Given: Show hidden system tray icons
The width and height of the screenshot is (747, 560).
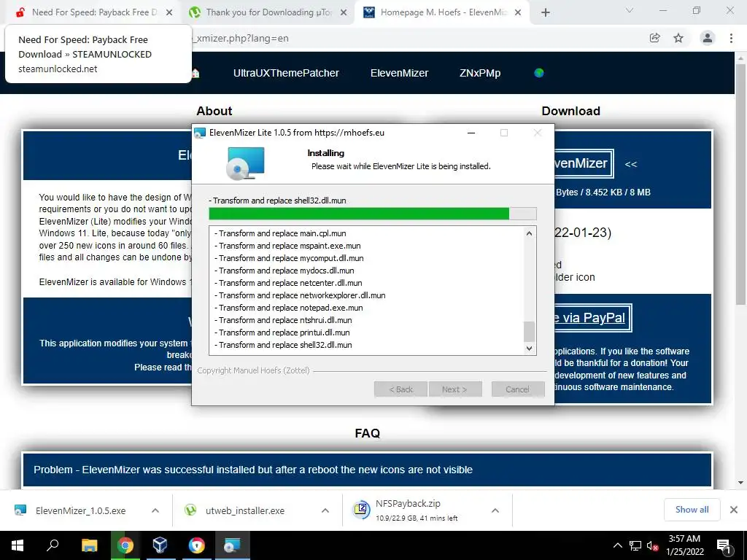Looking at the screenshot, I should [x=617, y=545].
